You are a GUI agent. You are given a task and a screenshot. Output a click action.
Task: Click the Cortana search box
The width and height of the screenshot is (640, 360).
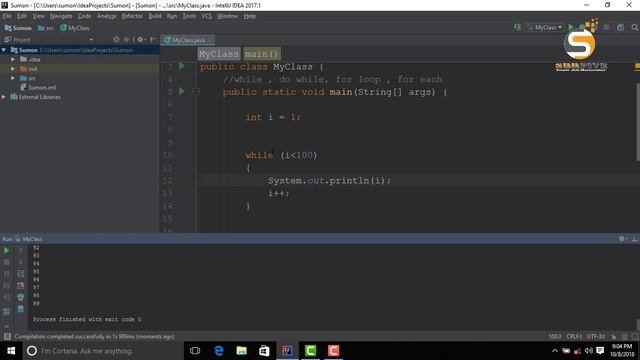pos(102,351)
